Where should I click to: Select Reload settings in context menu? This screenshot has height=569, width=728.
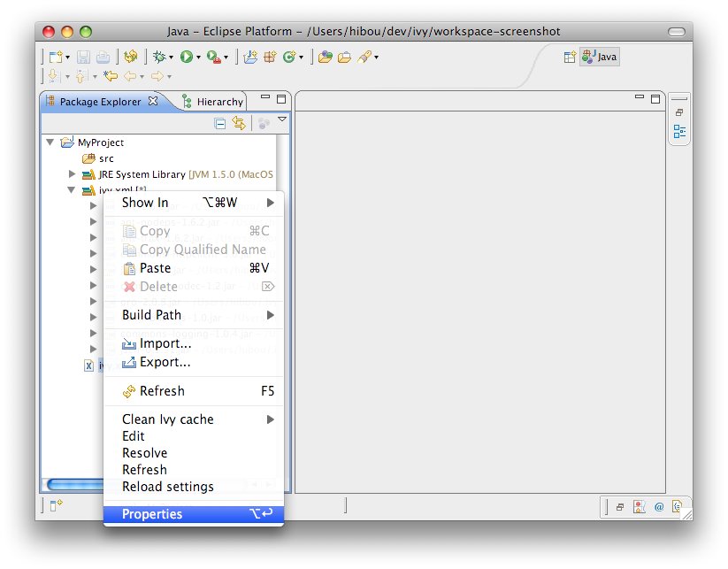[167, 487]
